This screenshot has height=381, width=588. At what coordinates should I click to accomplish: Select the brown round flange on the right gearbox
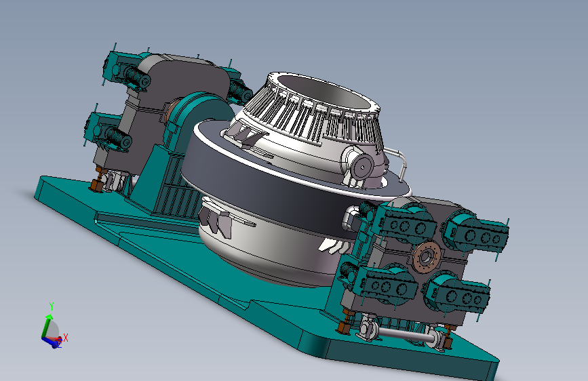coord(427,258)
